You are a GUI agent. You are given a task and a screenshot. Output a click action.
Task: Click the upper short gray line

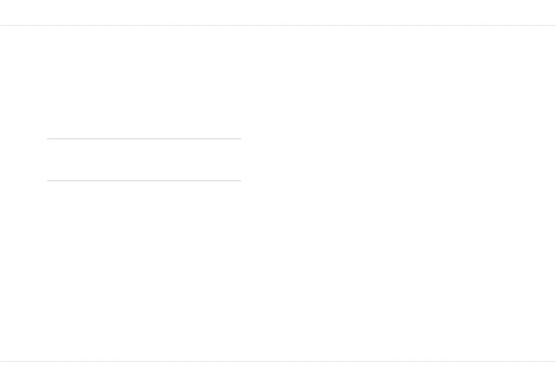click(144, 139)
